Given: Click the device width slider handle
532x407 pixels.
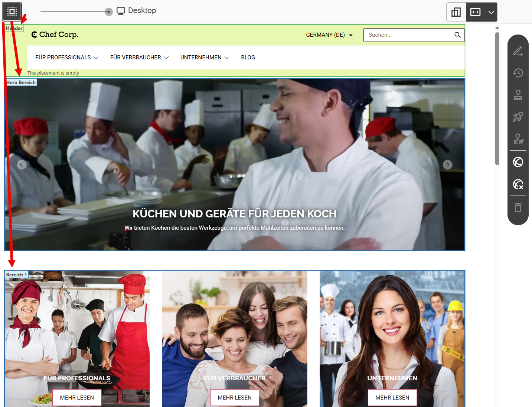Looking at the screenshot, I should coord(108,12).
